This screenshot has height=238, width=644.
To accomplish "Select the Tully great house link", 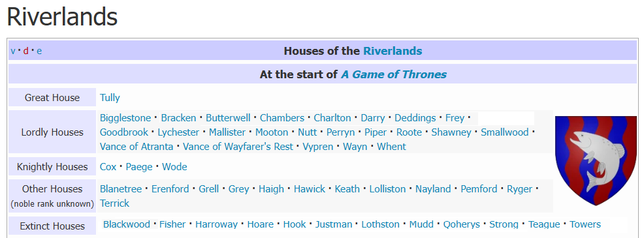I will coord(110,98).
